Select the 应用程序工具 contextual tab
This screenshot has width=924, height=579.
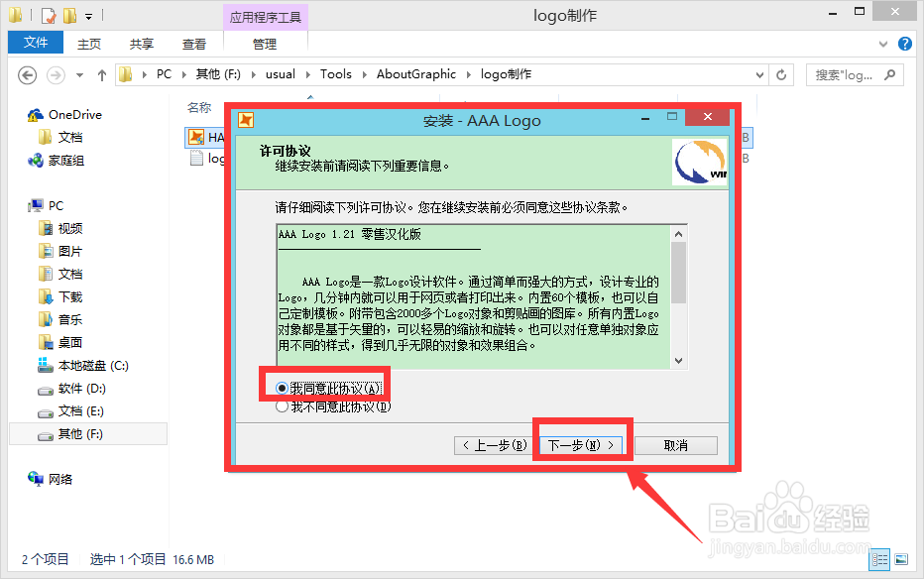click(265, 17)
